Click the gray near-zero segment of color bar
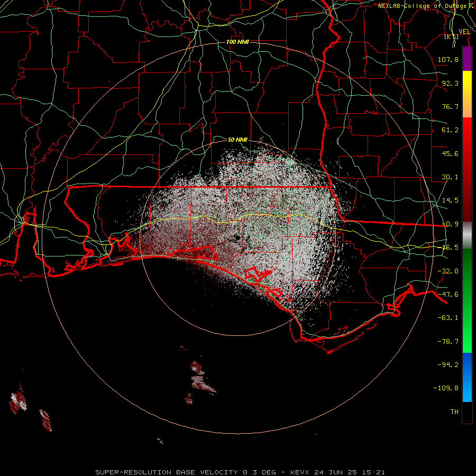Screen dimensions: 476x476 [467, 235]
